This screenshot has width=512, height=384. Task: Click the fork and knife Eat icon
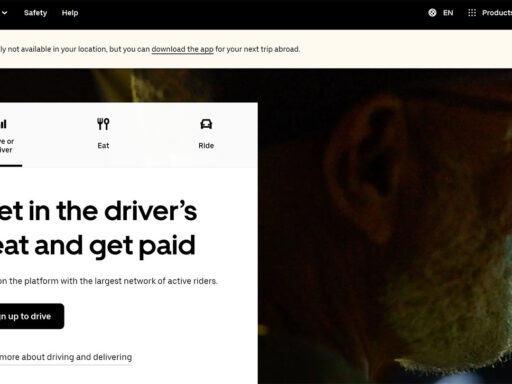pos(103,124)
